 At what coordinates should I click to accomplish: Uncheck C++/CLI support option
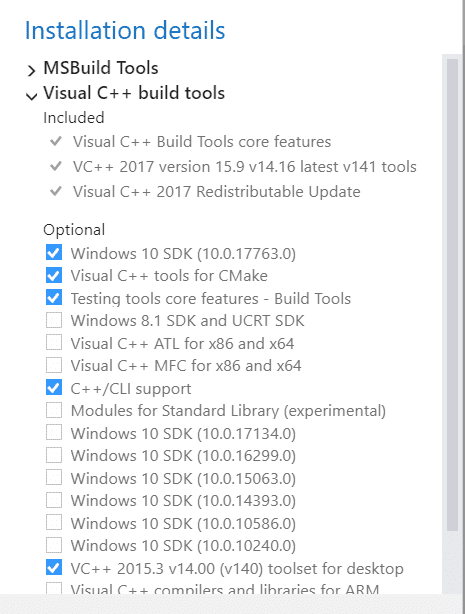[x=54, y=388]
